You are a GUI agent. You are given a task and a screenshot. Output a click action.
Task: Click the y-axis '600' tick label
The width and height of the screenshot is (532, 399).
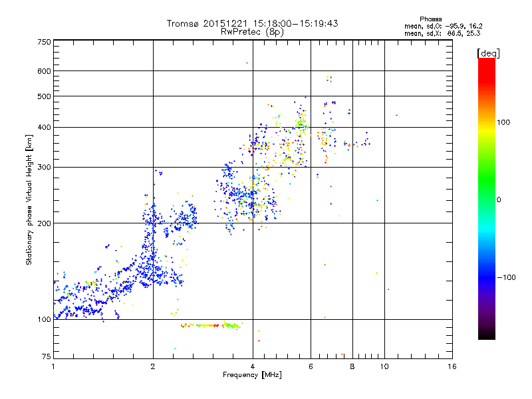tap(44, 71)
